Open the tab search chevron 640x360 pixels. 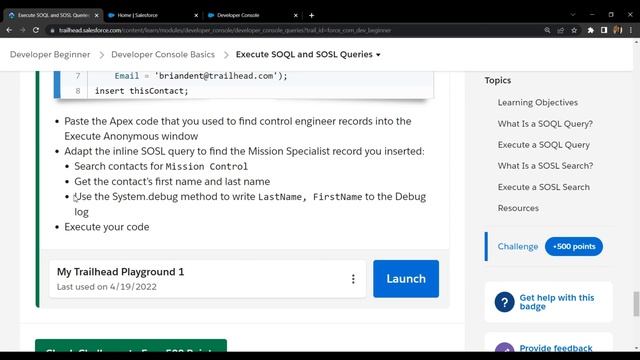(x=573, y=15)
